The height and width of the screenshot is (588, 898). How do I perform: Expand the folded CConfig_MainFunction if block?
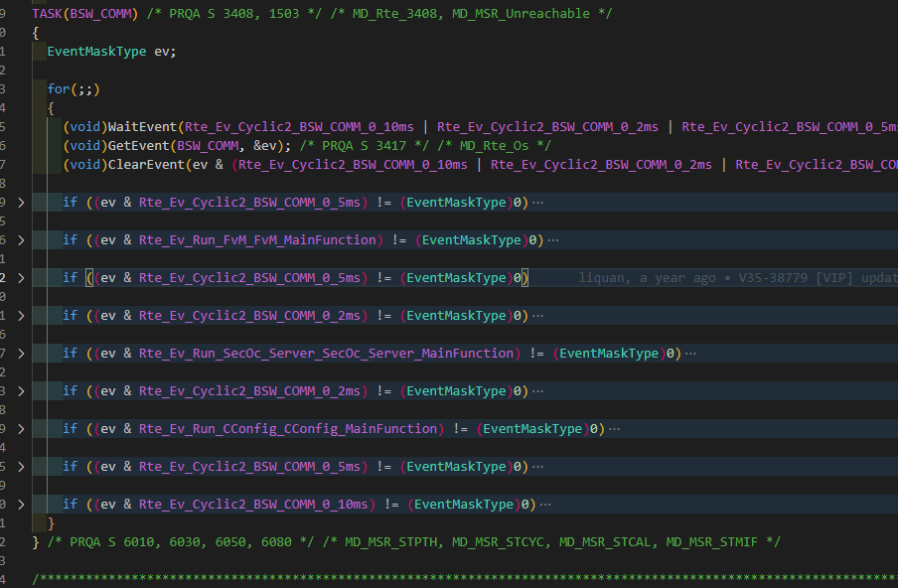[23, 429]
